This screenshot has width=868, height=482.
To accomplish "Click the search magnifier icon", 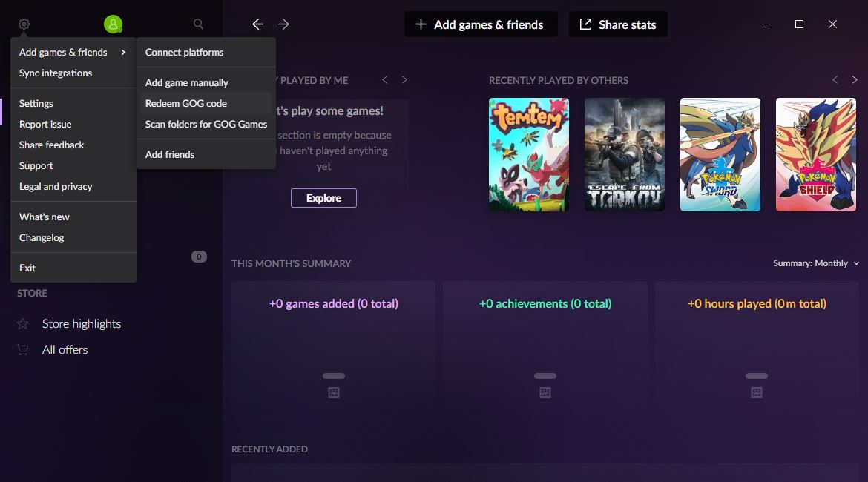I will click(x=198, y=24).
